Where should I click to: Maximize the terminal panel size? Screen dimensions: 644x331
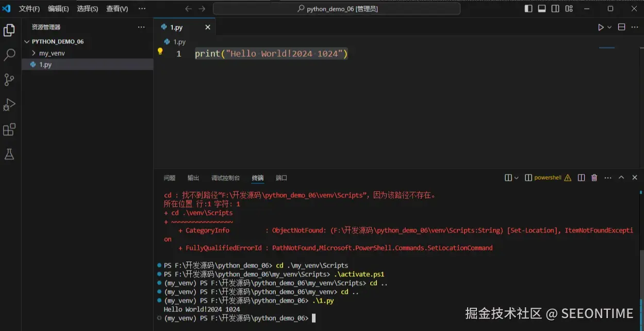tap(621, 178)
